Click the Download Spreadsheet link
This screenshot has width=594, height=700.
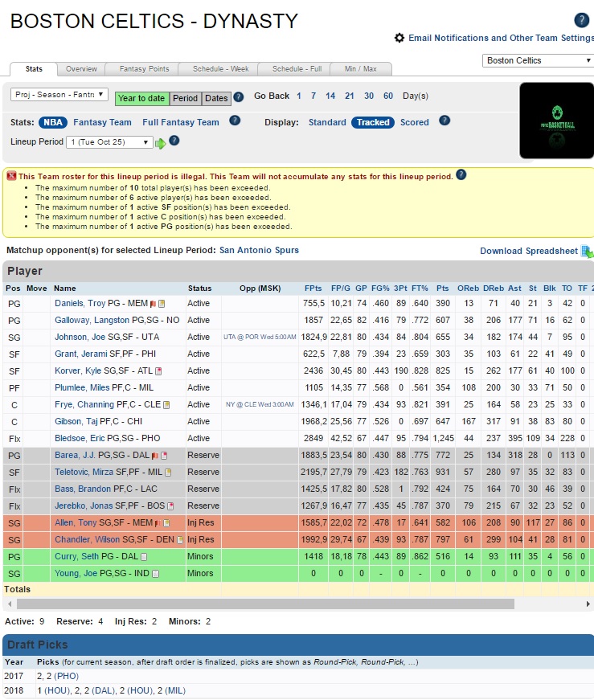529,251
